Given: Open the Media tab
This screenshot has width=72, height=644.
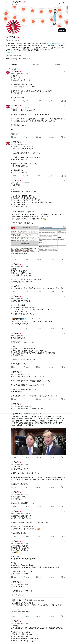Looking at the screenshot, I should coord(57,65).
